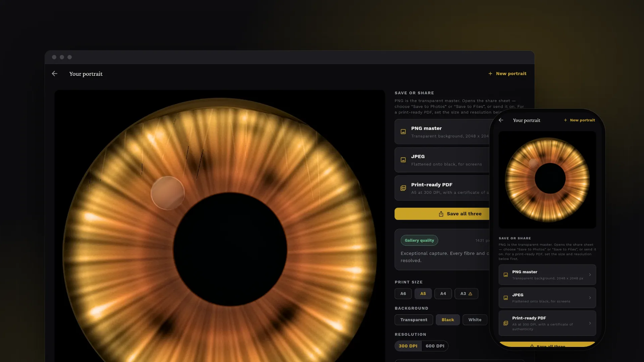Open JPEG card in desktop window
Image resolution: width=644 pixels, height=362 pixels.
coord(442,160)
